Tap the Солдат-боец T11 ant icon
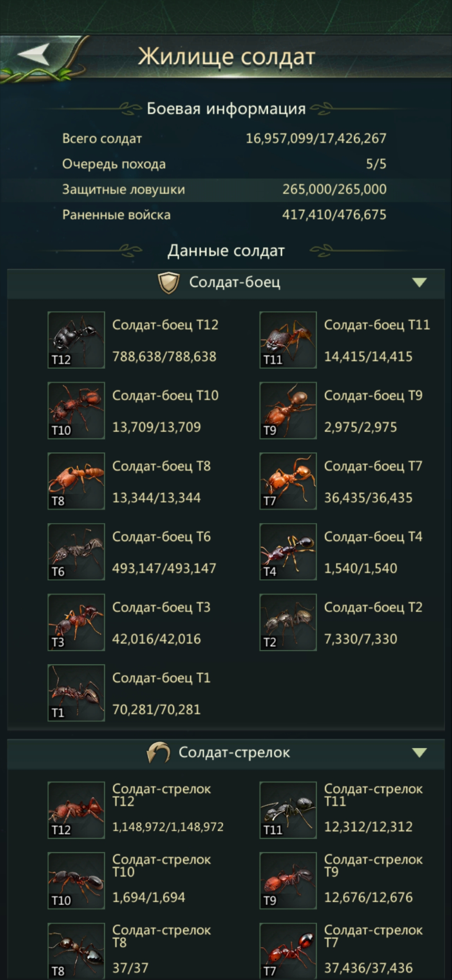The height and width of the screenshot is (980, 452). [x=288, y=340]
